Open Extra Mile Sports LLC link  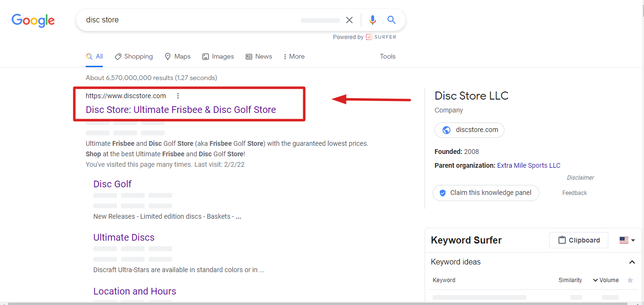(x=529, y=165)
